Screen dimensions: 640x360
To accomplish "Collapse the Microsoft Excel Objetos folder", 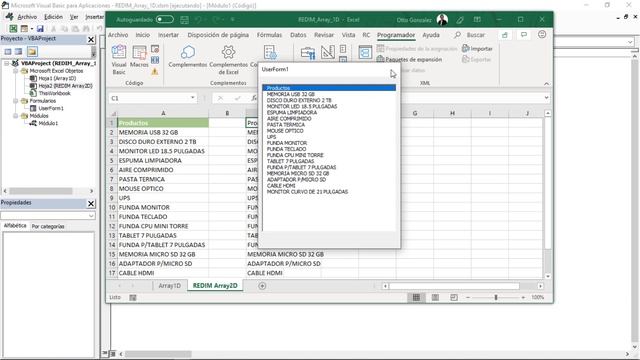I will (16, 71).
